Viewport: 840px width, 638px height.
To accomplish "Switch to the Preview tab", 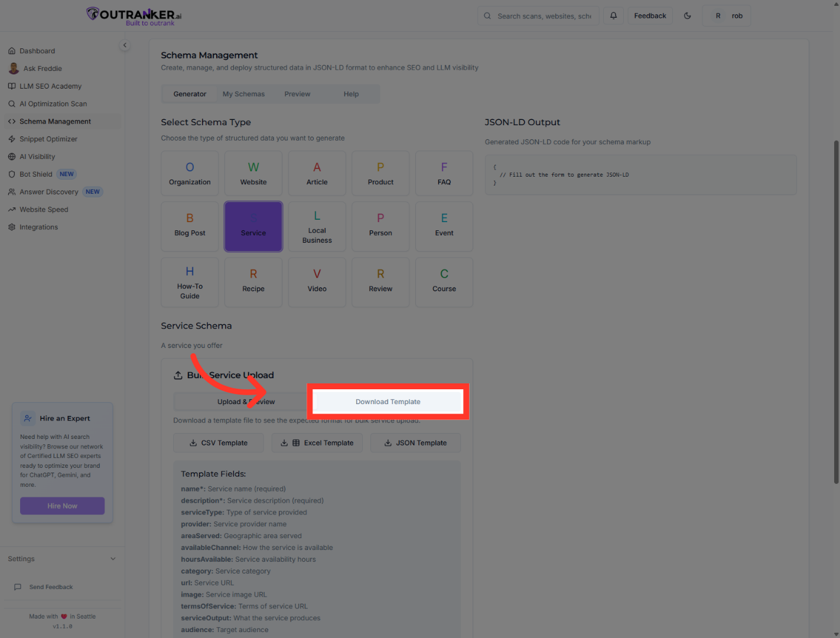I will click(297, 94).
